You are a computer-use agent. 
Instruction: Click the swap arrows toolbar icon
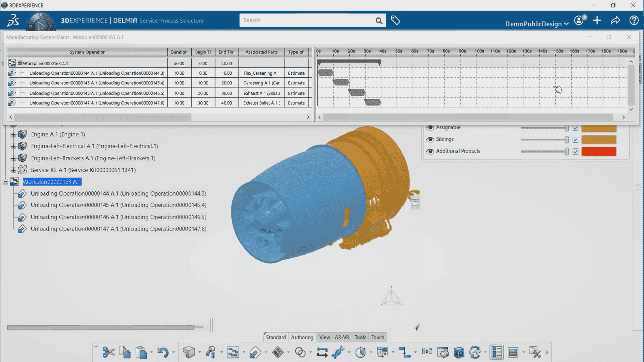(322, 352)
